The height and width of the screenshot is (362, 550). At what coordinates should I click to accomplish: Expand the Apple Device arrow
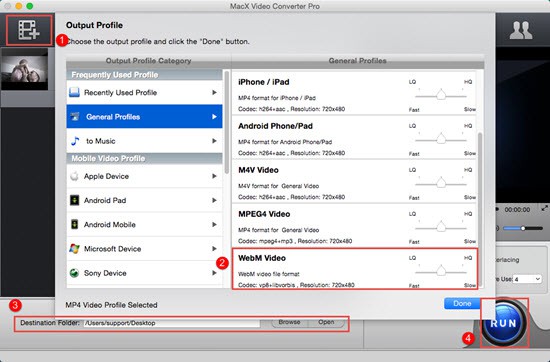(x=214, y=176)
